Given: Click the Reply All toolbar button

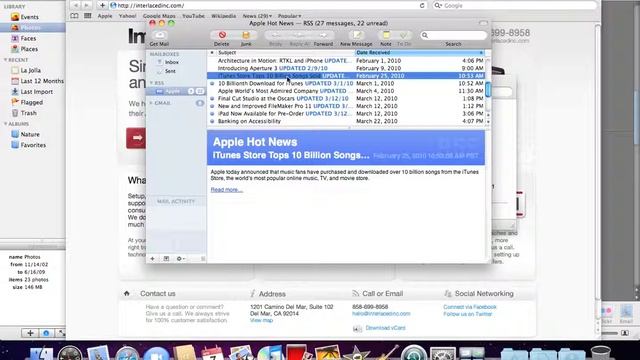Looking at the screenshot, I should click(299, 36).
